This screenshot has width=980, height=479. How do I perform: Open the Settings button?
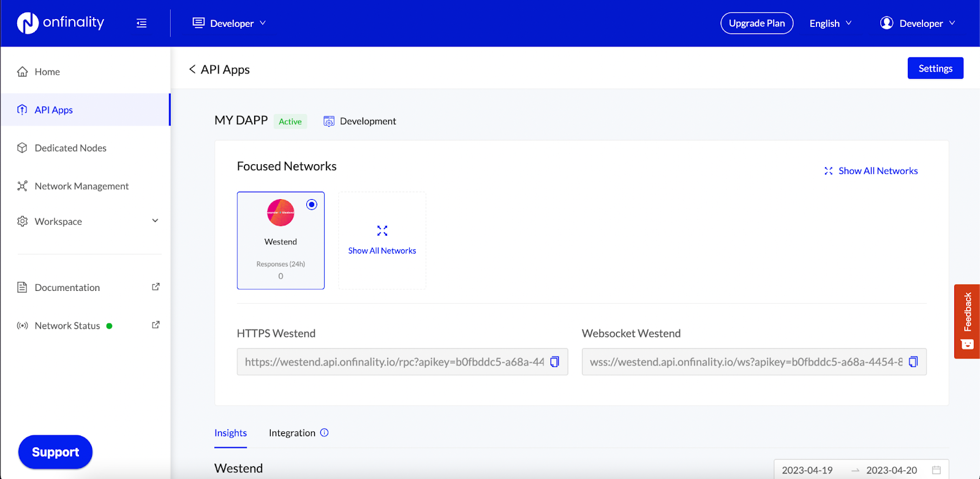pos(935,68)
